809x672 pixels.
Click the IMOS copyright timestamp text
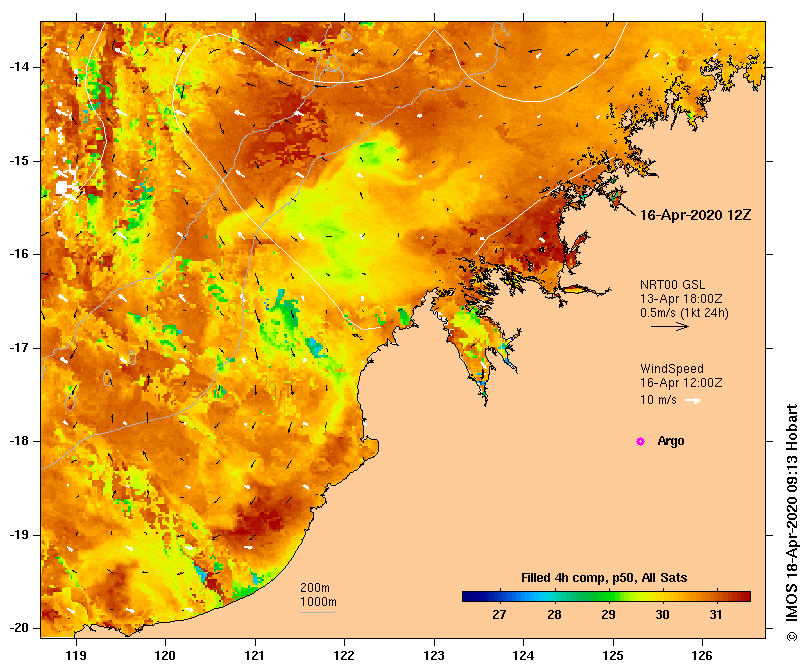click(x=792, y=522)
